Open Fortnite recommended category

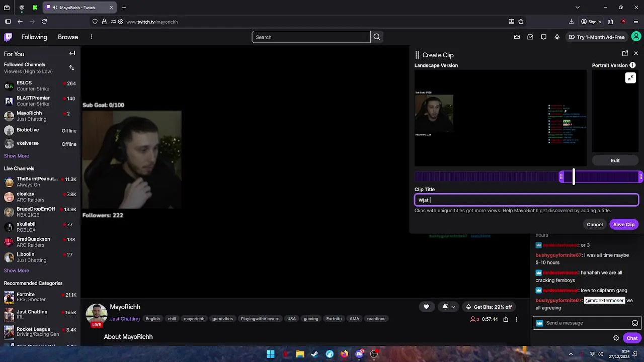(40, 297)
